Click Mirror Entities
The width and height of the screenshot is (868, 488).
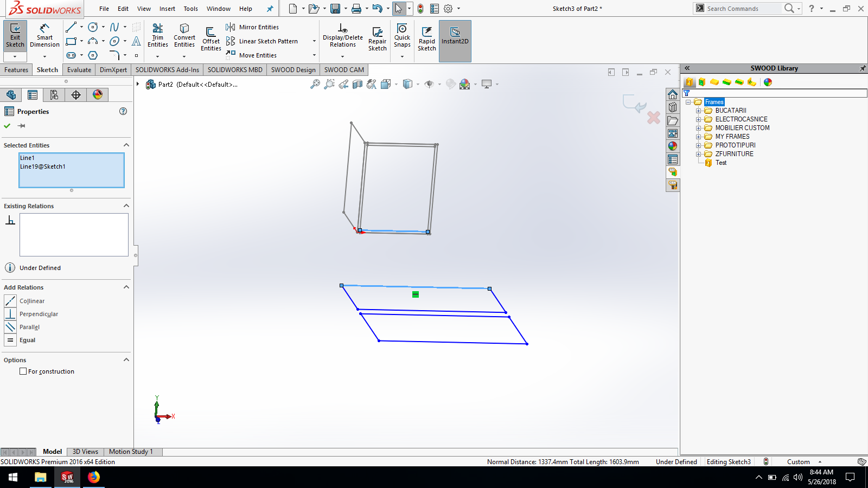(252, 27)
